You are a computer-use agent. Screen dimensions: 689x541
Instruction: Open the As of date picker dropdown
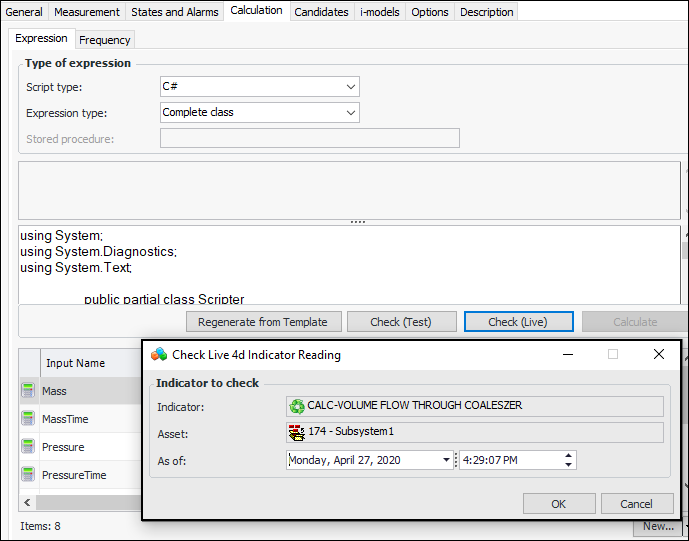(x=445, y=460)
